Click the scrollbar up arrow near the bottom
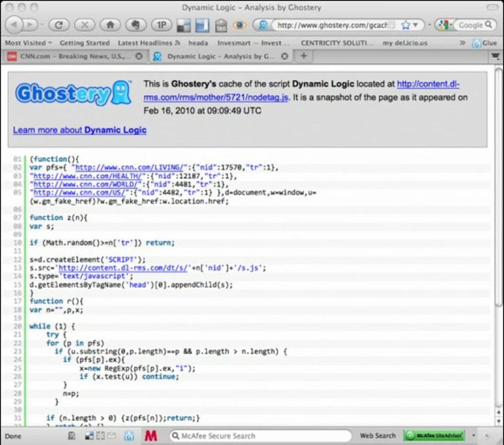The height and width of the screenshot is (445, 504). pos(498,412)
